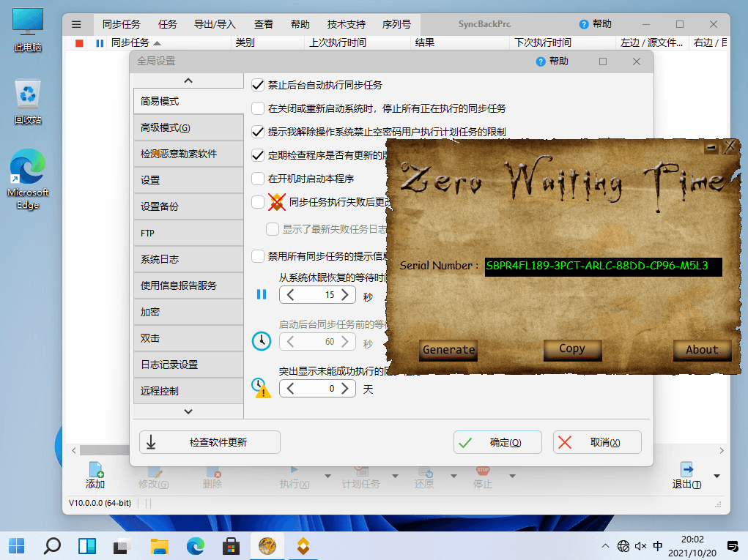Click the blue pause icon in header
The height and width of the screenshot is (560, 748).
[100, 43]
